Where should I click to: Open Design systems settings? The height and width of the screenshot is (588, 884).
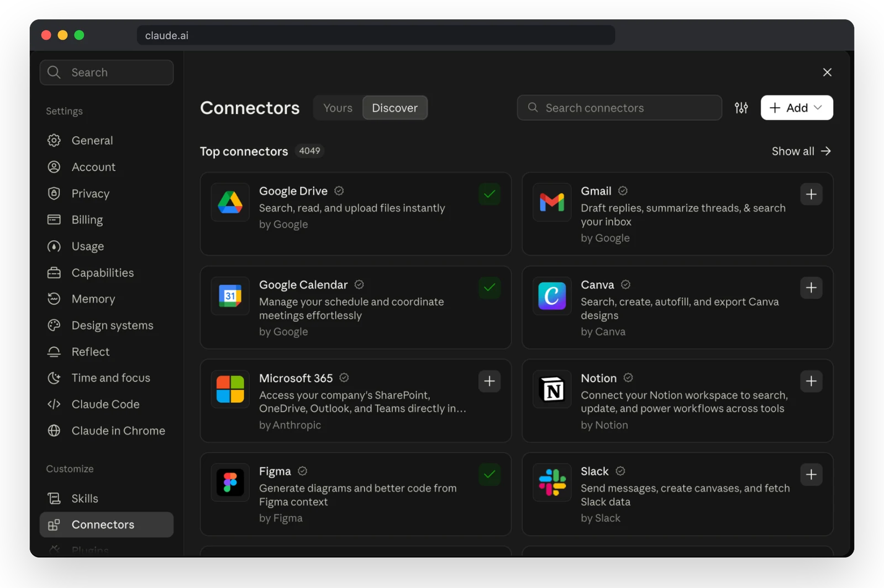(106, 325)
